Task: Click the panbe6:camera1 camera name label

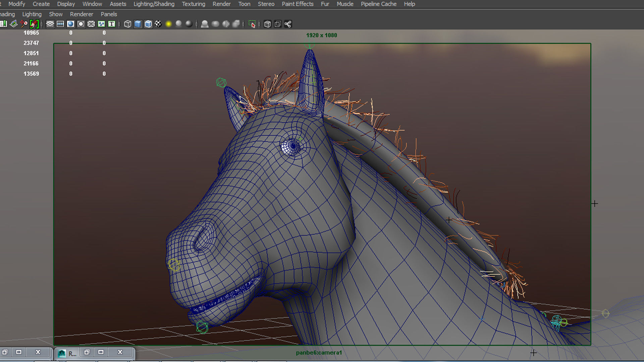Action: click(319, 353)
